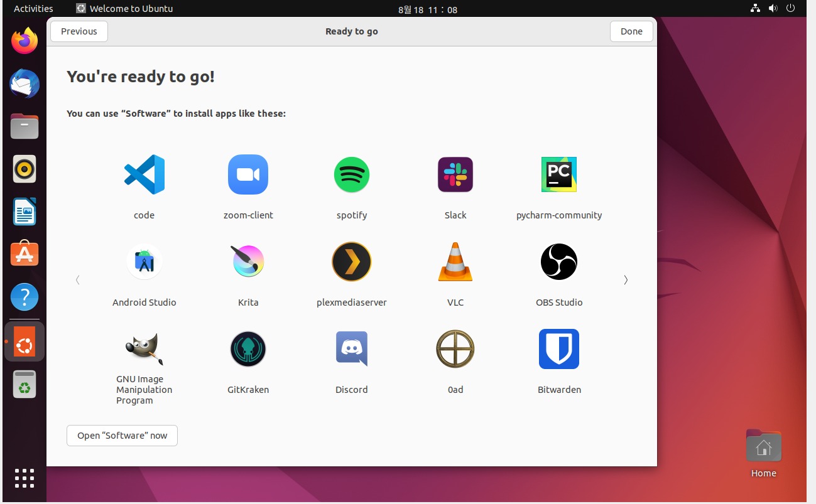Image resolution: width=816 pixels, height=504 pixels.
Task: Launch Rhythmbox from the dock
Action: tap(24, 169)
